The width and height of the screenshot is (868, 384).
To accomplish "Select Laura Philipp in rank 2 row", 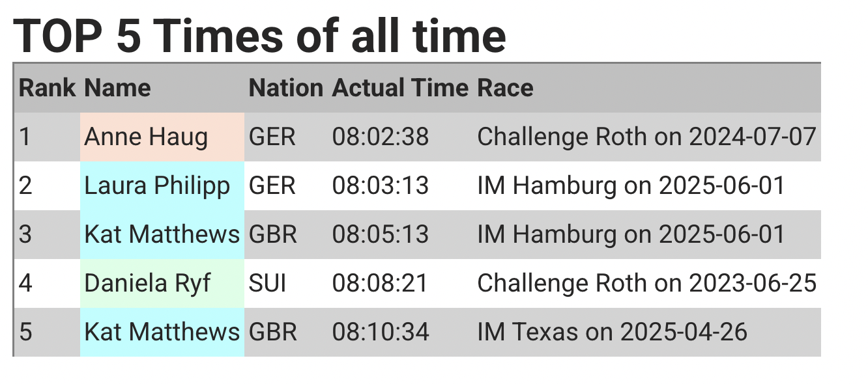I will 162,185.
